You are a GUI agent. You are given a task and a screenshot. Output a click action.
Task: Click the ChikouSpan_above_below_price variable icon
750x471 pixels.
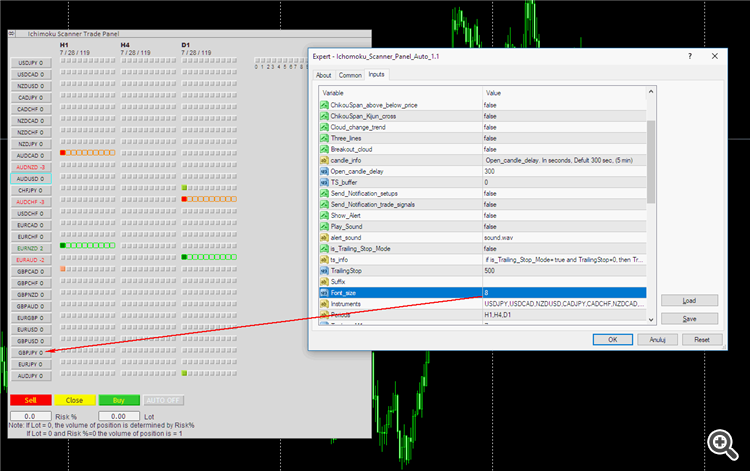click(x=324, y=105)
